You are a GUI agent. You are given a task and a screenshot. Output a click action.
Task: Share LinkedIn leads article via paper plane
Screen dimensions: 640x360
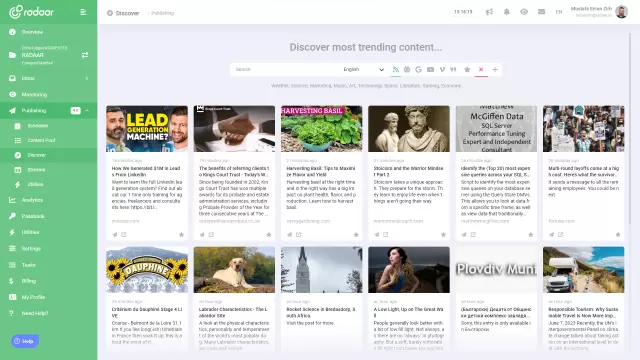[x=115, y=235]
